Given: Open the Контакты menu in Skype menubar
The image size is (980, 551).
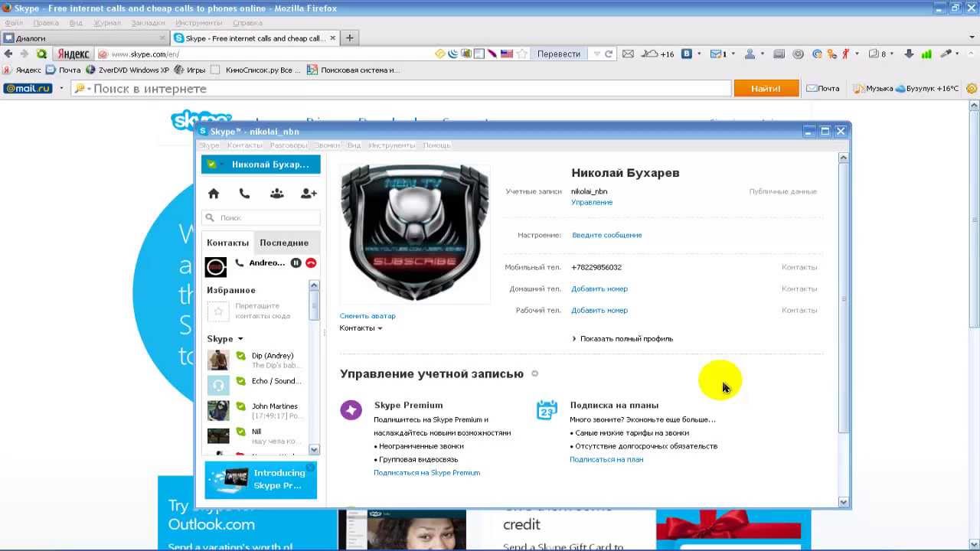Looking at the screenshot, I should point(245,145).
